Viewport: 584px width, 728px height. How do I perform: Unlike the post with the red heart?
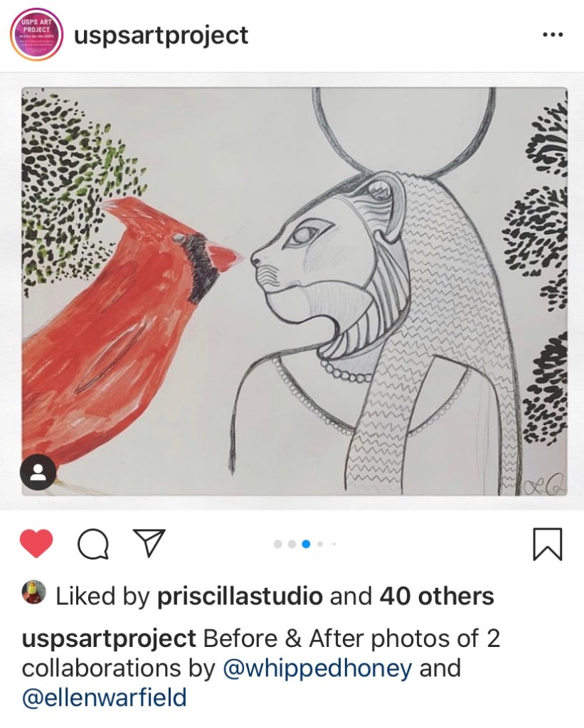point(36,544)
